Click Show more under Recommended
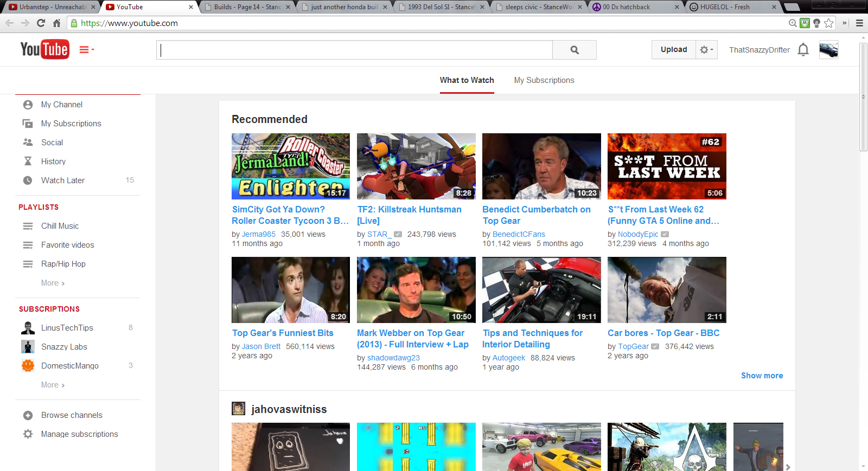This screenshot has height=471, width=868. [x=762, y=376]
